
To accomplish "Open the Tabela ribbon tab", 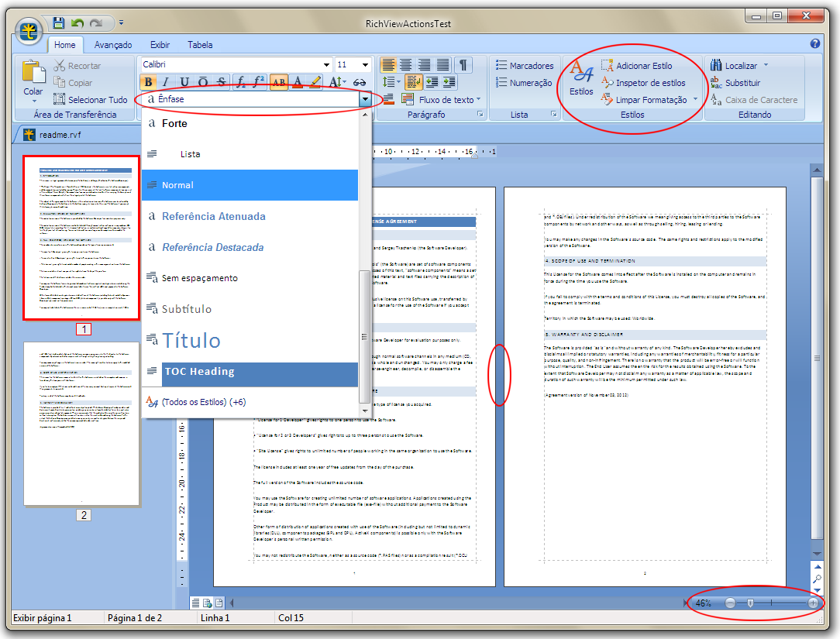I will [200, 45].
